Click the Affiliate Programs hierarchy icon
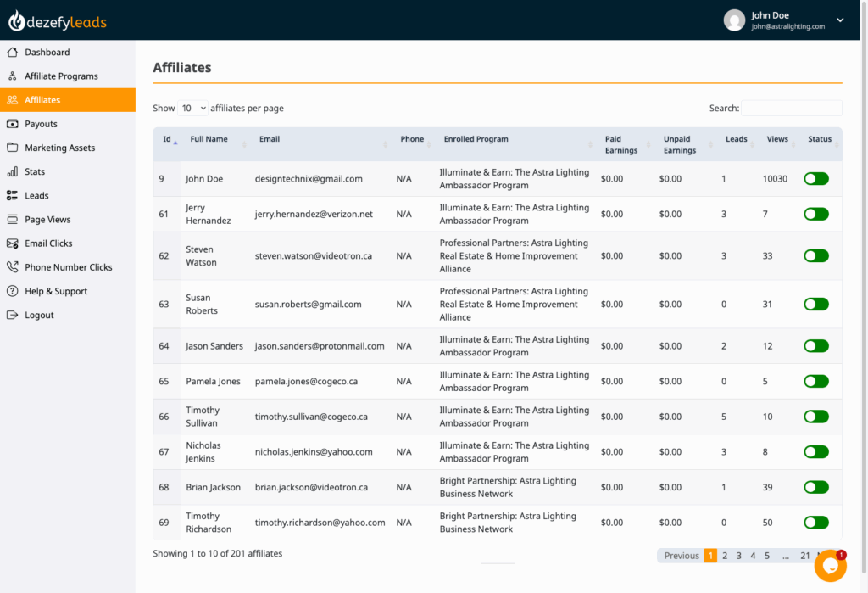 (x=12, y=76)
